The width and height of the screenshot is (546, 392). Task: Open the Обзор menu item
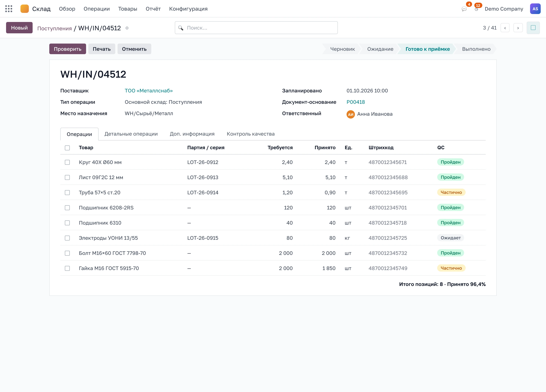click(x=67, y=9)
